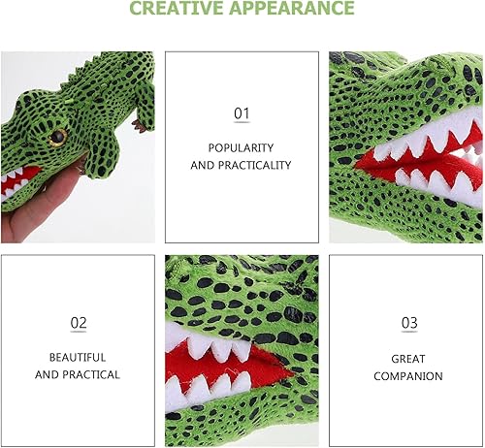
Task: Click the red mouth in top-right photo
Action: (x=420, y=158)
